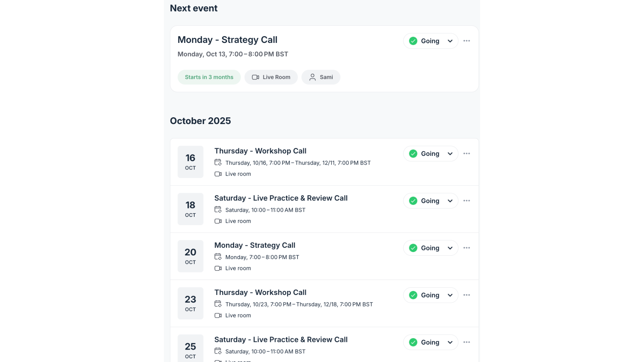Open three-dot menu for Oct 25 Practice Call
This screenshot has width=644, height=362.
point(467,342)
